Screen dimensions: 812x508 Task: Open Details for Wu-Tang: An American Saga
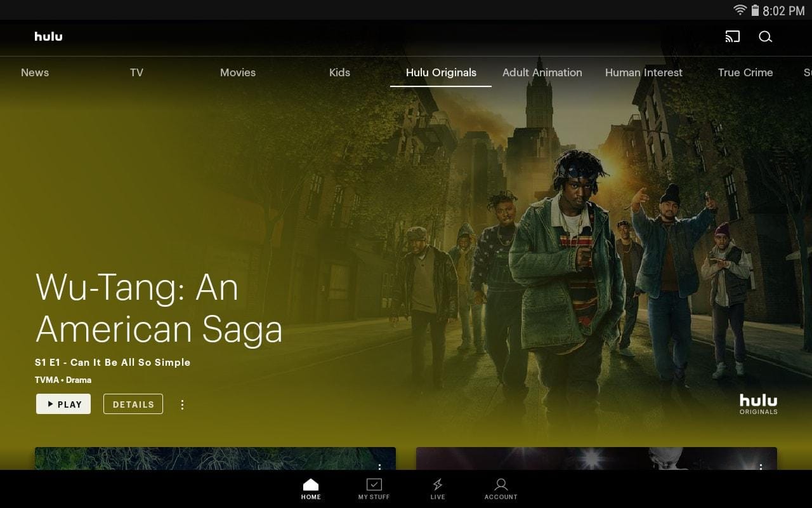pos(133,404)
